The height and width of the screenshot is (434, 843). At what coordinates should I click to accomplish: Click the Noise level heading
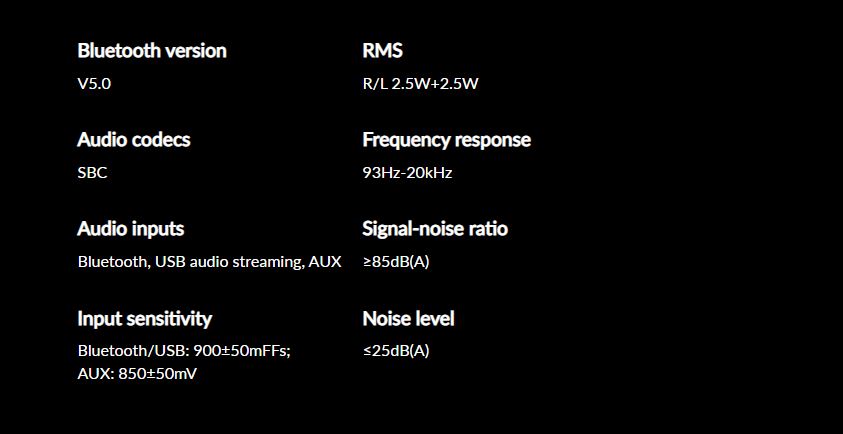point(409,318)
